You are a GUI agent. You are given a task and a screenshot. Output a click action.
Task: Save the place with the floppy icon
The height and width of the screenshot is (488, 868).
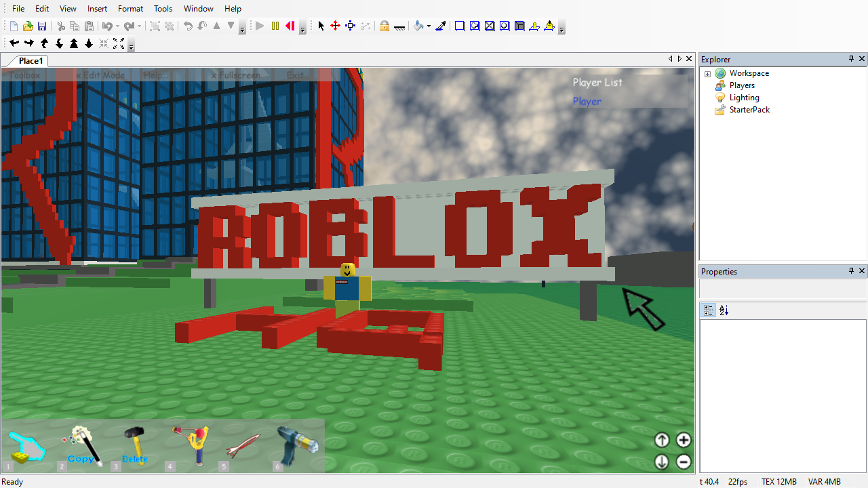click(42, 26)
